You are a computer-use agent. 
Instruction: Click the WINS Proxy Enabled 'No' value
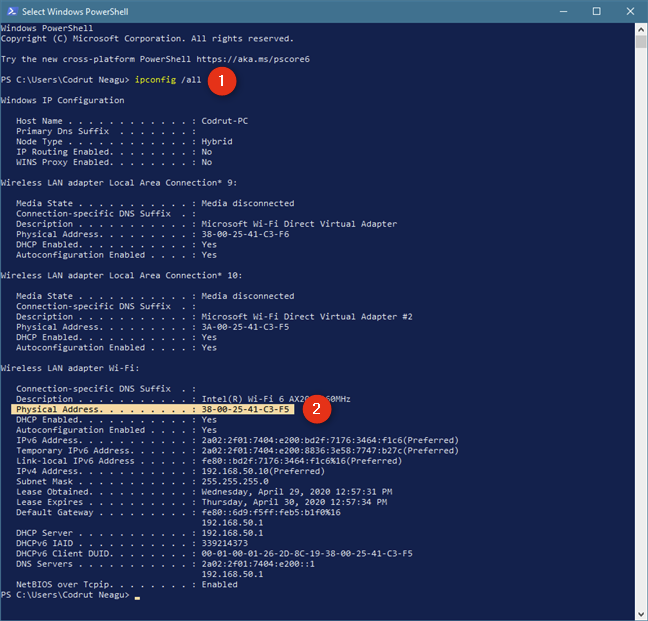tap(206, 162)
